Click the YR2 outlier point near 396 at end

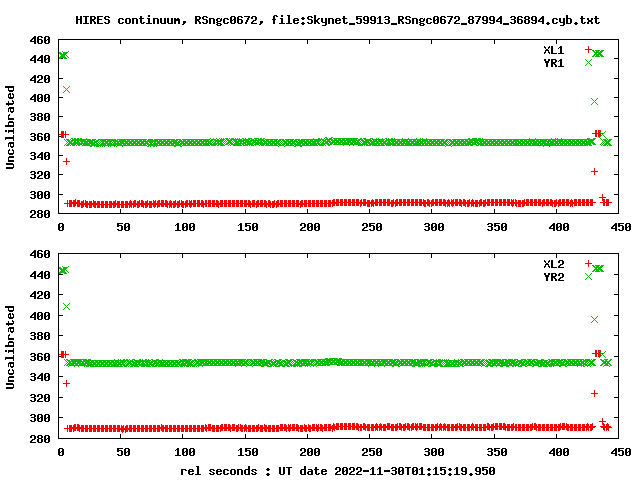pos(594,320)
